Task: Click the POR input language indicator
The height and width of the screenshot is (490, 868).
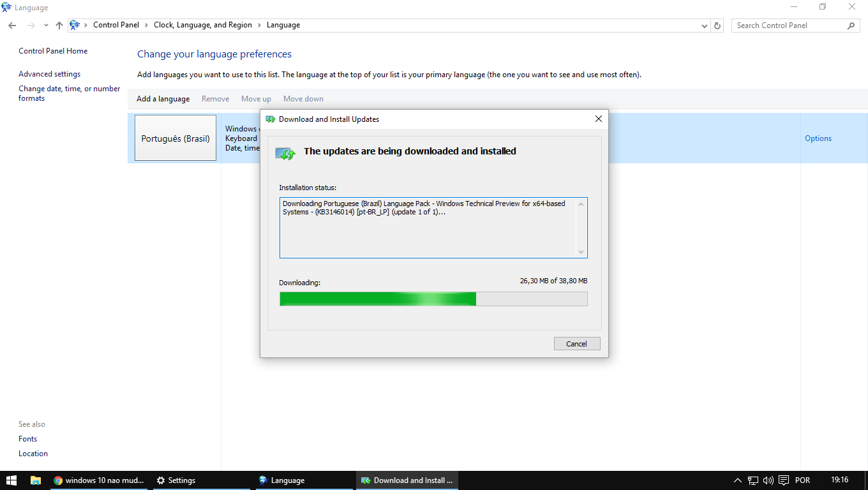Action: (802, 480)
